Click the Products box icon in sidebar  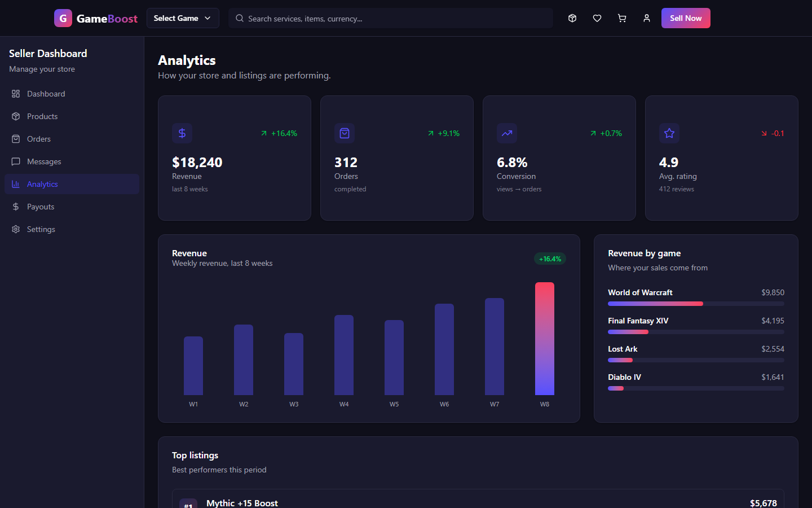16,116
